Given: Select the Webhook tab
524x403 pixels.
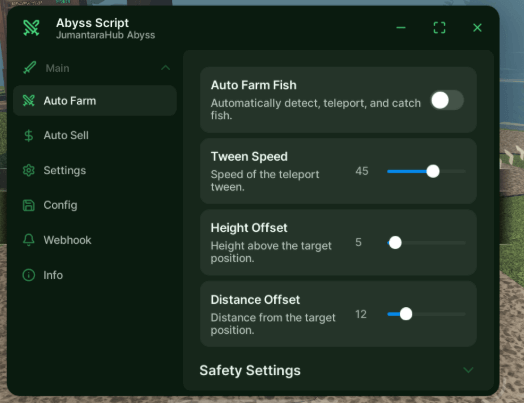Looking at the screenshot, I should point(95,240).
